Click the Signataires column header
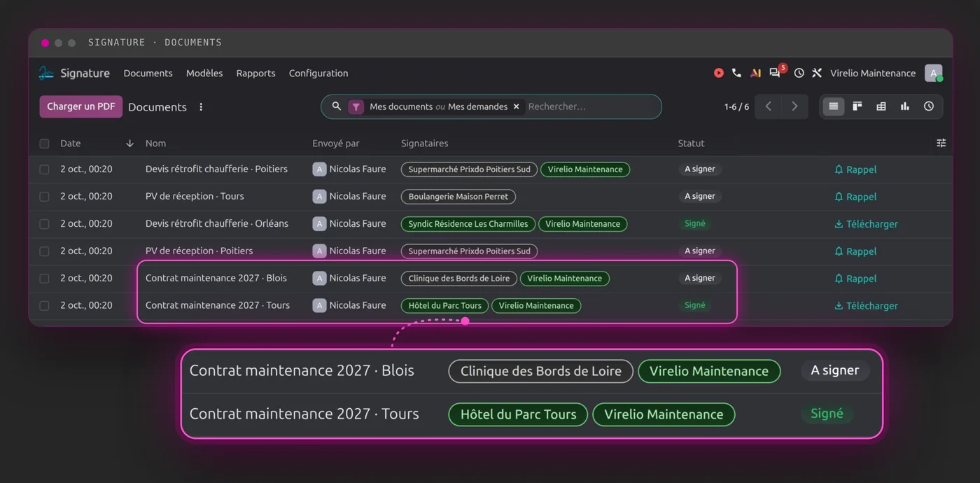This screenshot has width=980, height=483. pos(424,143)
